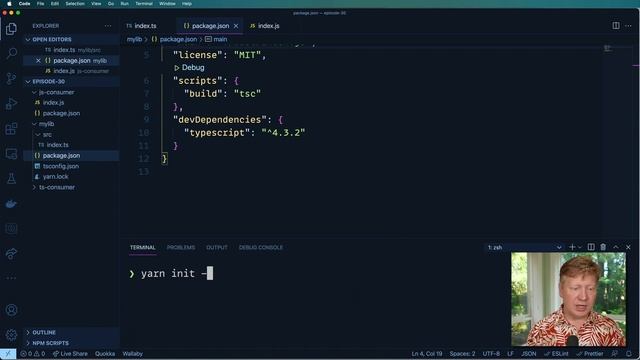The width and height of the screenshot is (640, 360).
Task: Open errors and warnings count in status bar
Action: pyautogui.click(x=33, y=354)
